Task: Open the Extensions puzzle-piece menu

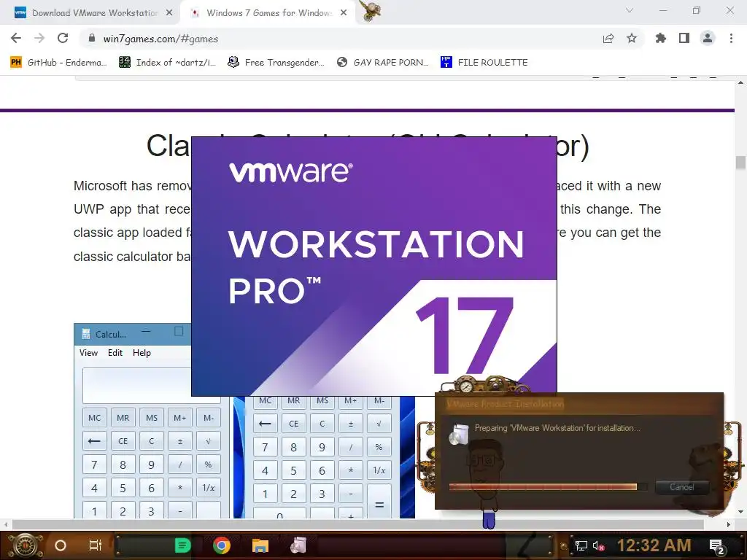Action: (661, 38)
